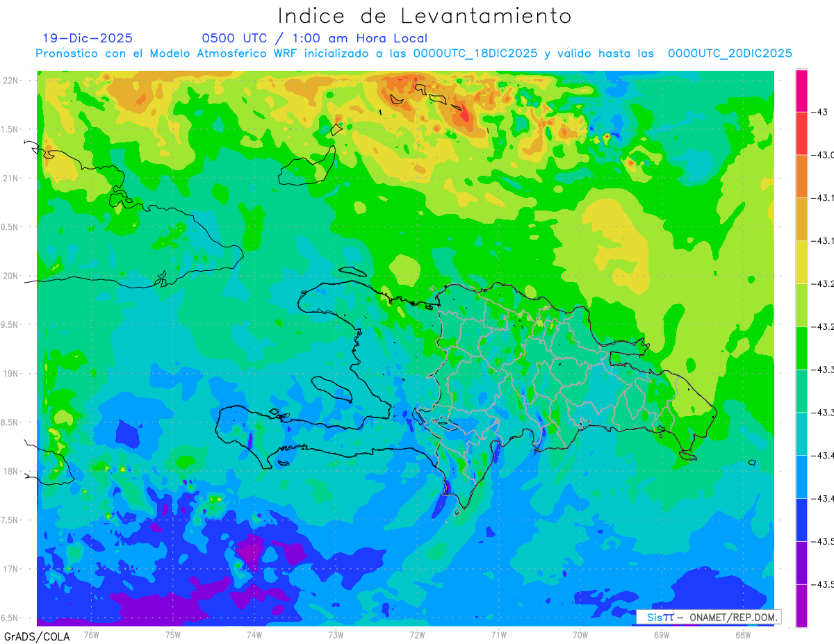Viewport: 834px width, 644px height.
Task: Click the '21N' latitude label
Action: click(12, 178)
